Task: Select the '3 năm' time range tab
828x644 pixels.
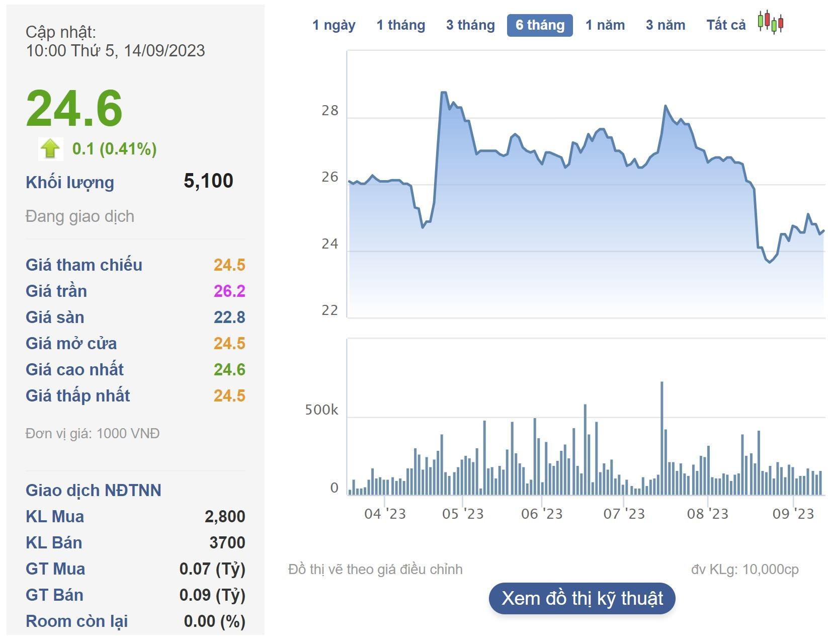Action: [x=666, y=25]
